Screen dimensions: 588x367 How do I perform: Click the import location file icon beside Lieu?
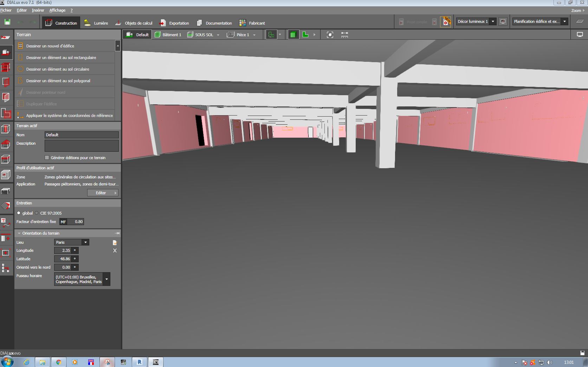coord(115,243)
